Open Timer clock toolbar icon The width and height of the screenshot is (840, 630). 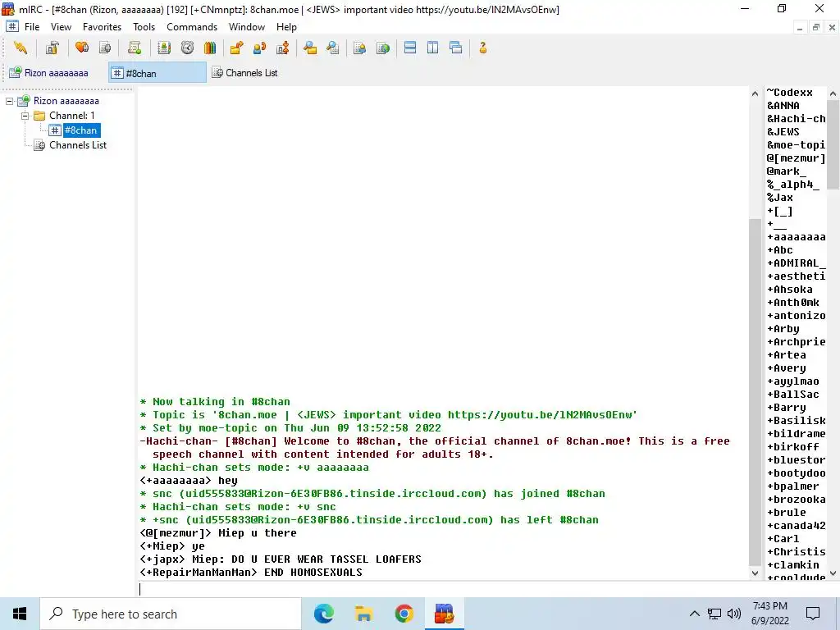point(187,48)
